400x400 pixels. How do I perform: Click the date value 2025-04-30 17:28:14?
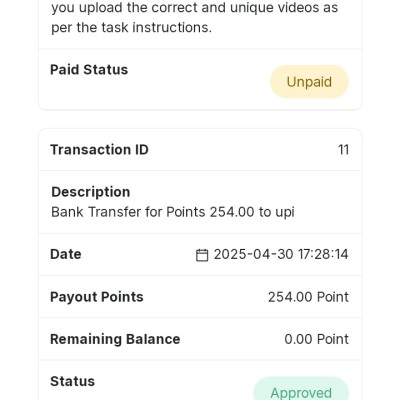click(x=281, y=254)
